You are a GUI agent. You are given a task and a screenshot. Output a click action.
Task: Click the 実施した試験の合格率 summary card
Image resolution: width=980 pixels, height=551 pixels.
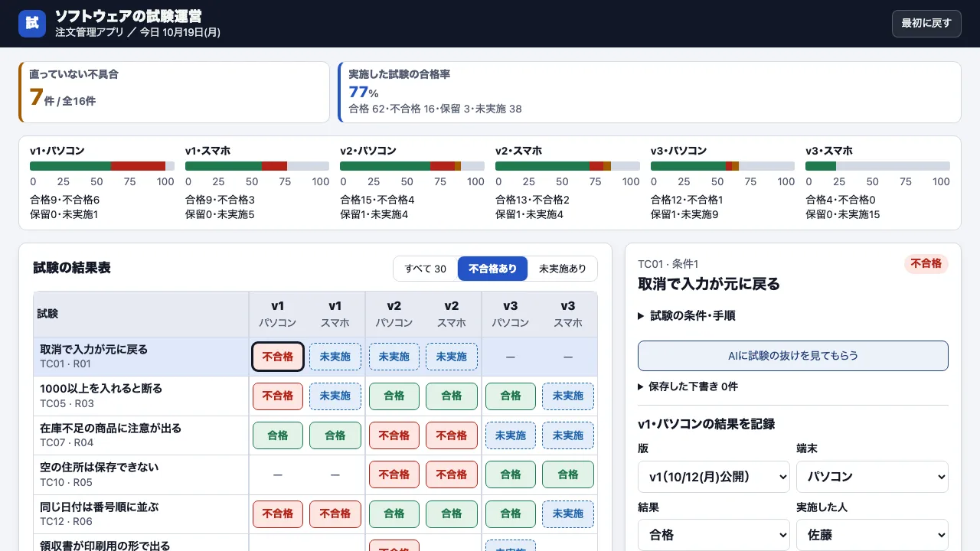[650, 93]
